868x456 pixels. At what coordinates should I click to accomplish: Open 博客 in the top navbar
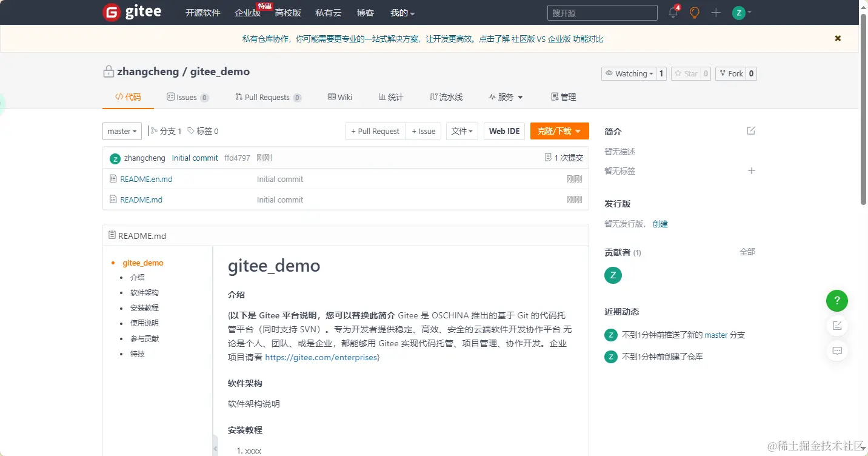click(x=366, y=13)
